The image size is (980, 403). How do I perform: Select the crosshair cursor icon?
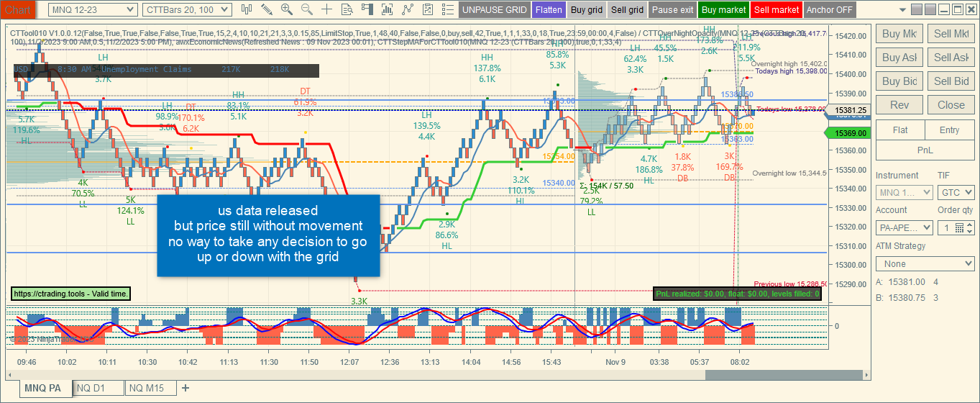[x=327, y=9]
